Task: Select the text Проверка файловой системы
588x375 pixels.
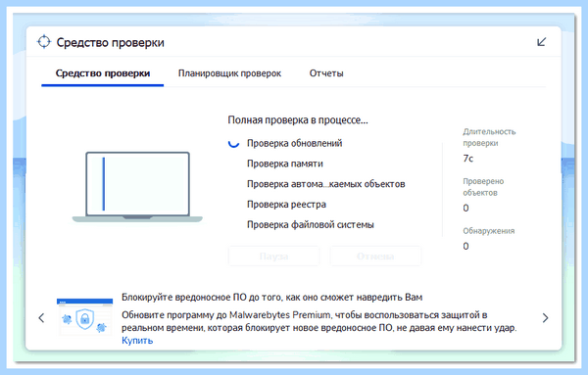Action: pyautogui.click(x=311, y=225)
